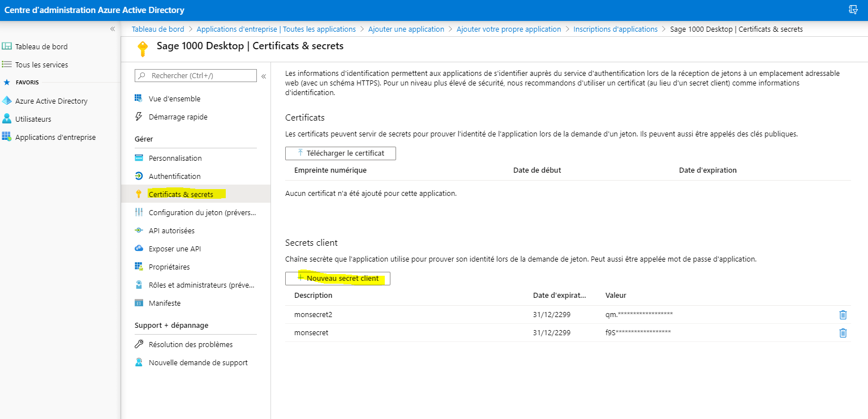Open Utilisateurs in the sidebar
868x419 pixels.
click(x=33, y=119)
